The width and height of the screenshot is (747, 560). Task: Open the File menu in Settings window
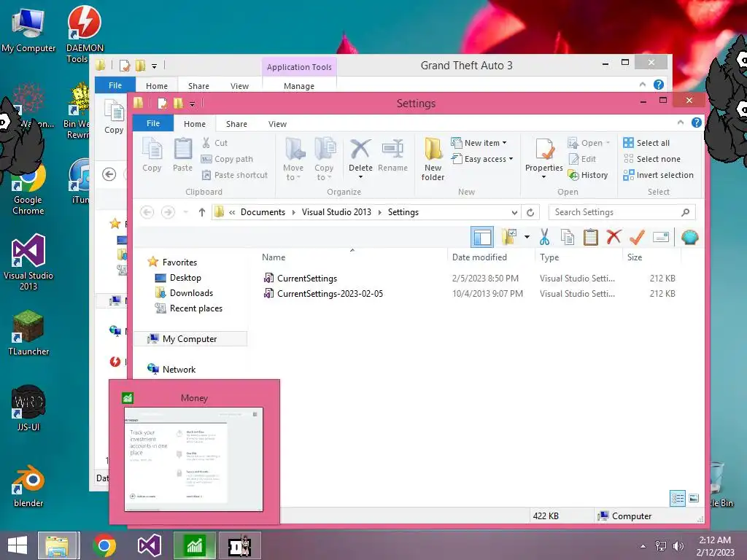pyautogui.click(x=153, y=123)
